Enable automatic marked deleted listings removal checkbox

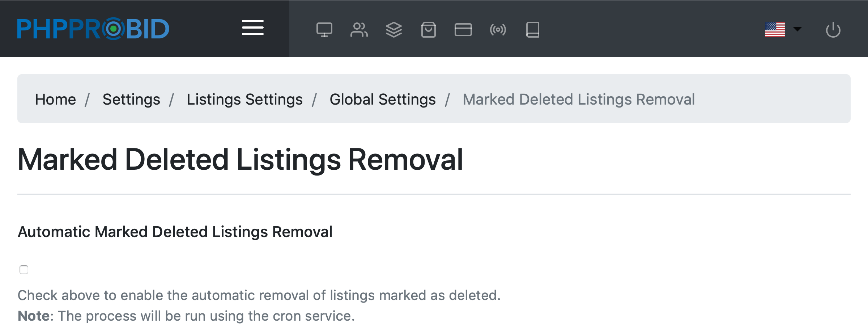tap(24, 270)
